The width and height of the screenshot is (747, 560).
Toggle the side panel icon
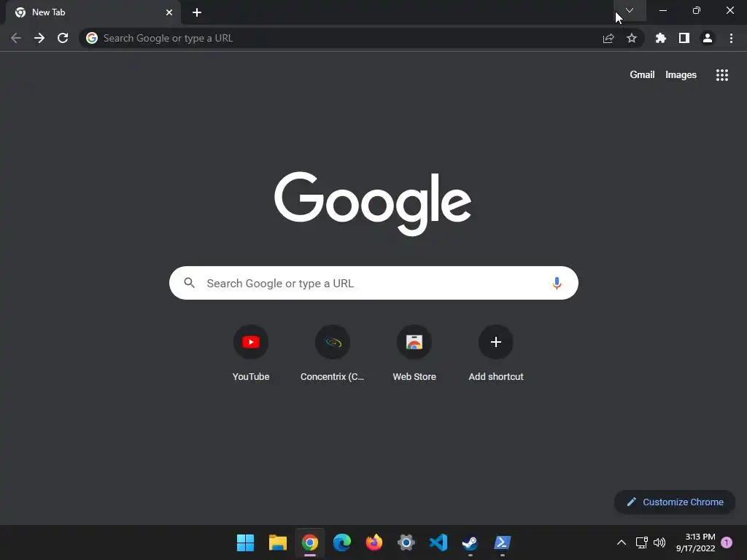(x=684, y=38)
